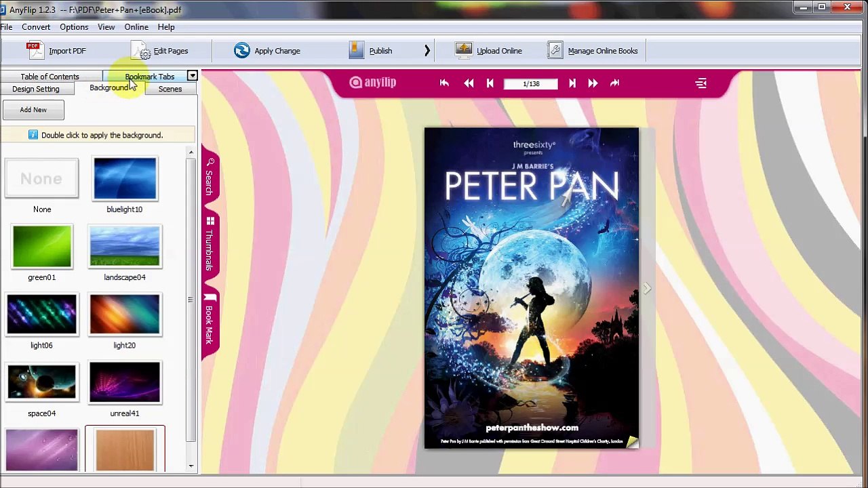
Task: Select the bluelight10 background thumbnail
Action: pos(125,178)
